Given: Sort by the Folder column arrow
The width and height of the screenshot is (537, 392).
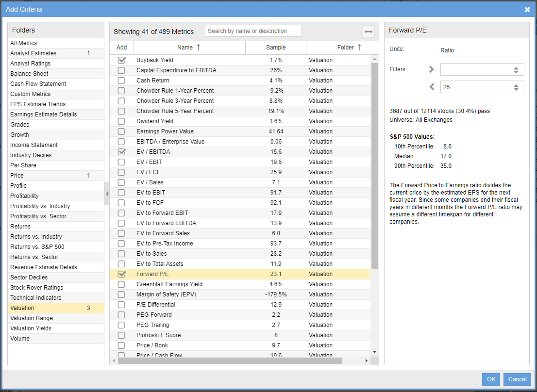Looking at the screenshot, I should tap(359, 47).
